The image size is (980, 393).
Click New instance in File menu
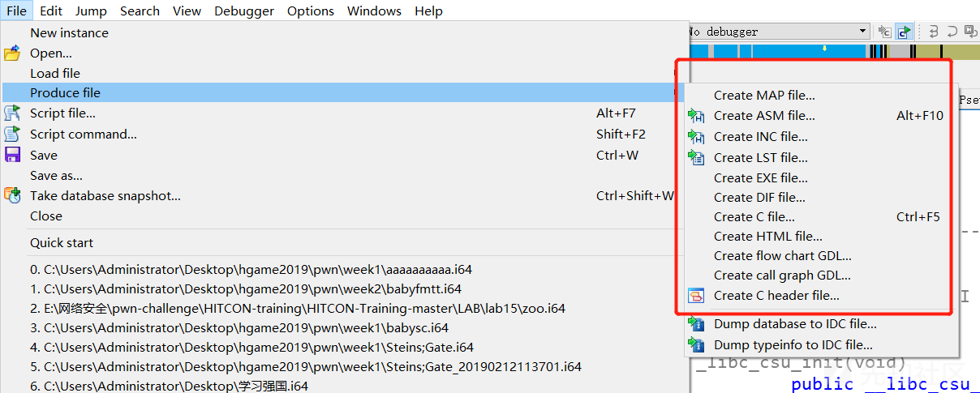coord(69,33)
